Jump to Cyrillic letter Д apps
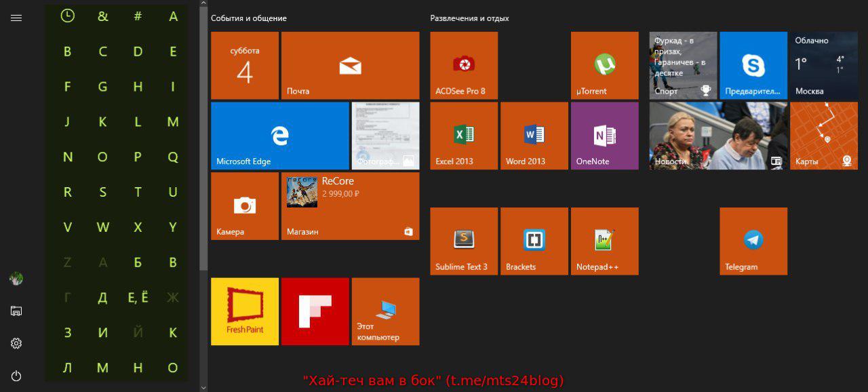The width and height of the screenshot is (868, 392). point(102,298)
